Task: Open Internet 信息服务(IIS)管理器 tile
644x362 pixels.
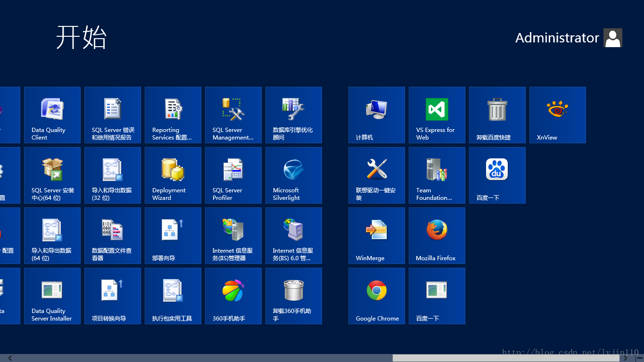Action: click(x=233, y=236)
